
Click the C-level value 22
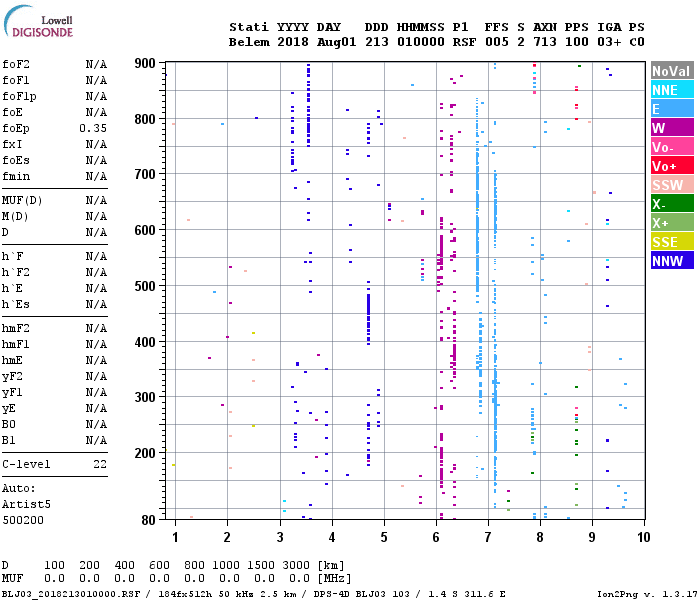[100, 465]
